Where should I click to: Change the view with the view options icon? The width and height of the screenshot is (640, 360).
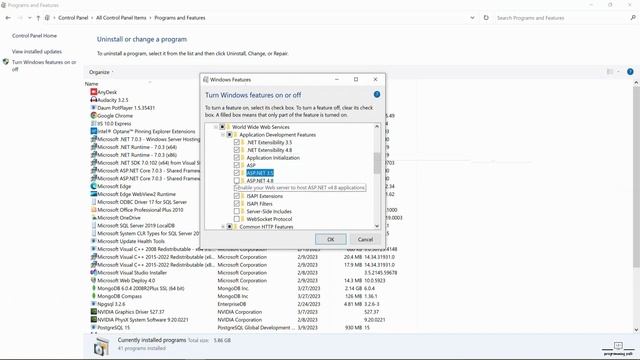pos(610,71)
